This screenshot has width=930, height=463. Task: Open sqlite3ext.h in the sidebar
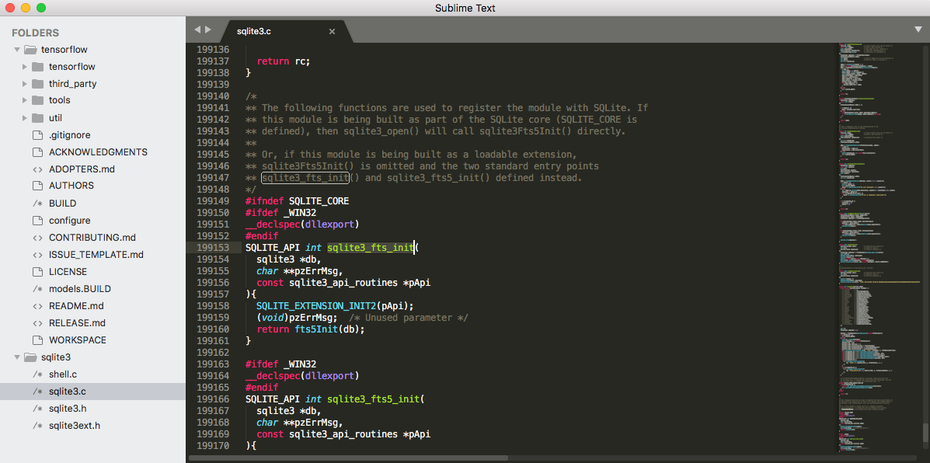tap(74, 425)
